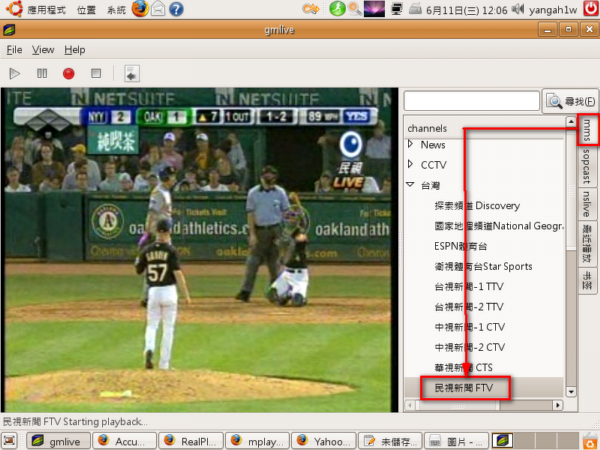This screenshot has width=600, height=450.
Task: Open the help question mark icon
Action: 176,9
